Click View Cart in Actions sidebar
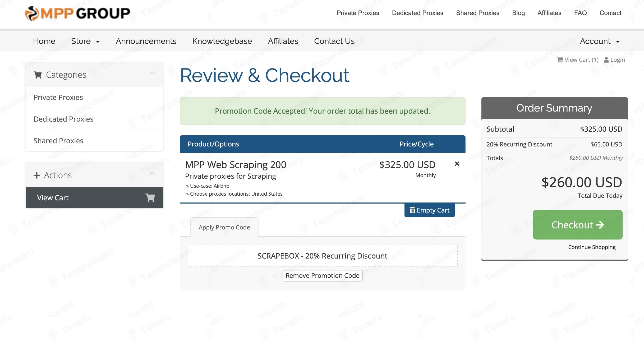The width and height of the screenshot is (644, 350). 94,198
